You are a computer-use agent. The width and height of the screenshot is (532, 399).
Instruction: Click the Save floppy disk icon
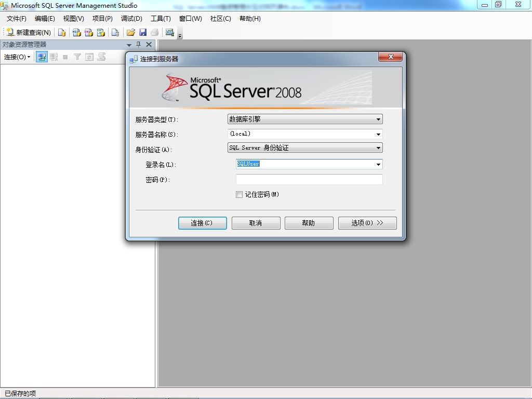tap(143, 32)
